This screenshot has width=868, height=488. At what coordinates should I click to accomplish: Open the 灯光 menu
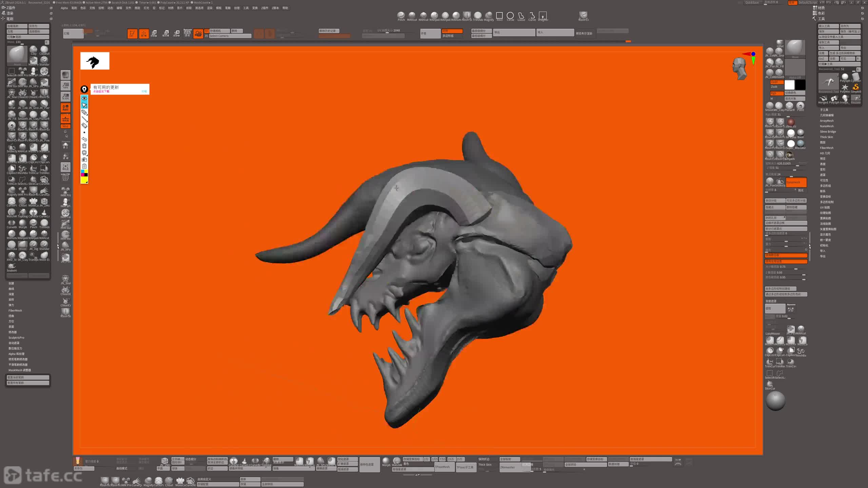point(146,8)
